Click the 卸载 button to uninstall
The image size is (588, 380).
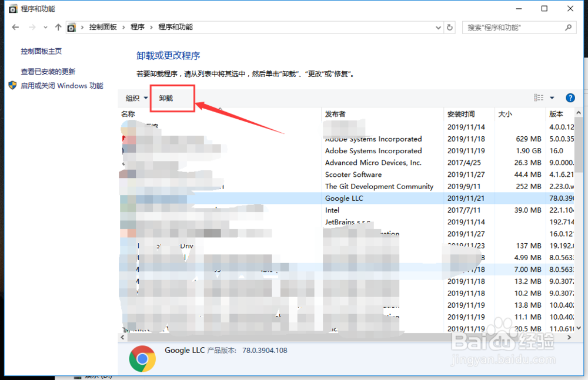pos(171,97)
